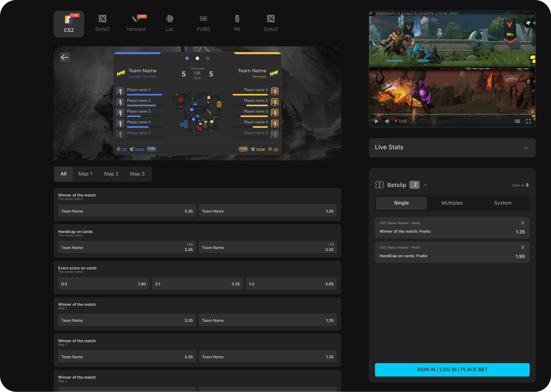Click Terrorists Player name 1 avatar

pyautogui.click(x=275, y=91)
